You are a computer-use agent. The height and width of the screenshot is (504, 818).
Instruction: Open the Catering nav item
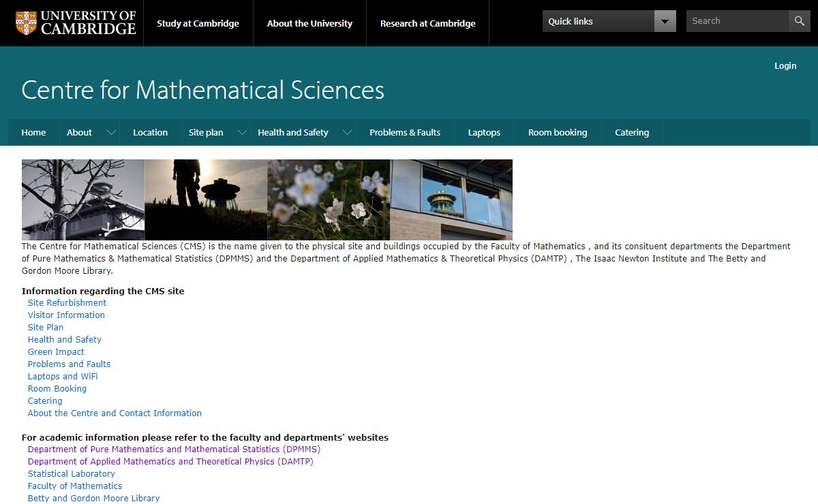[x=632, y=133]
